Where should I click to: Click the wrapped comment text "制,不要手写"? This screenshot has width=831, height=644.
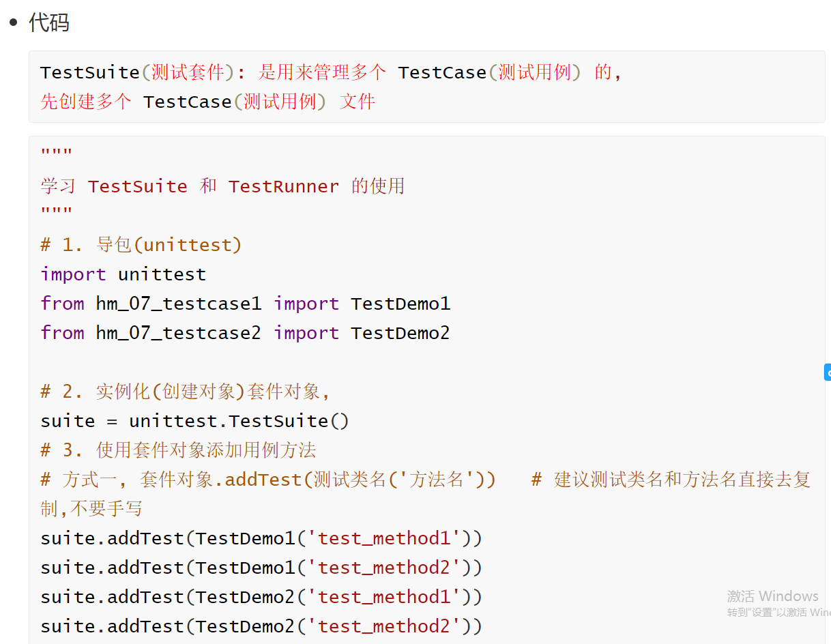click(x=91, y=509)
